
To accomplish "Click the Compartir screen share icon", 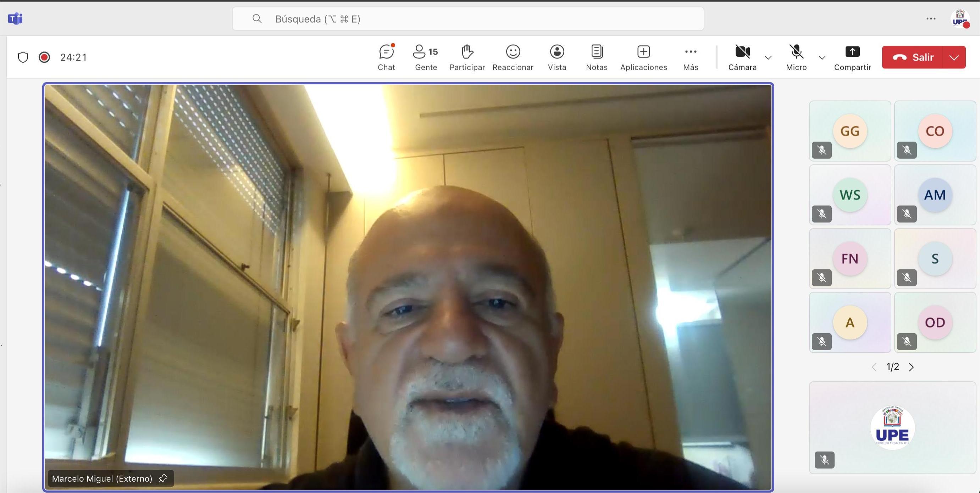I will [x=852, y=52].
